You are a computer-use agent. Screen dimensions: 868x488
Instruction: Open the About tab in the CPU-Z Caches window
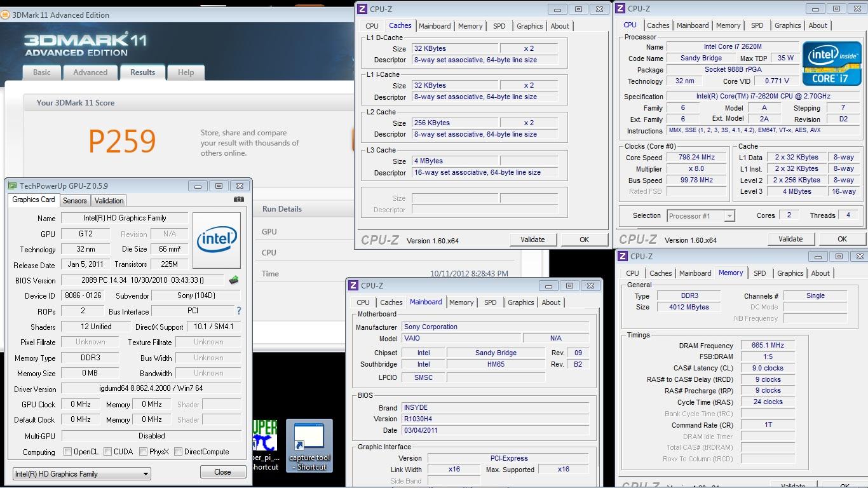point(560,26)
